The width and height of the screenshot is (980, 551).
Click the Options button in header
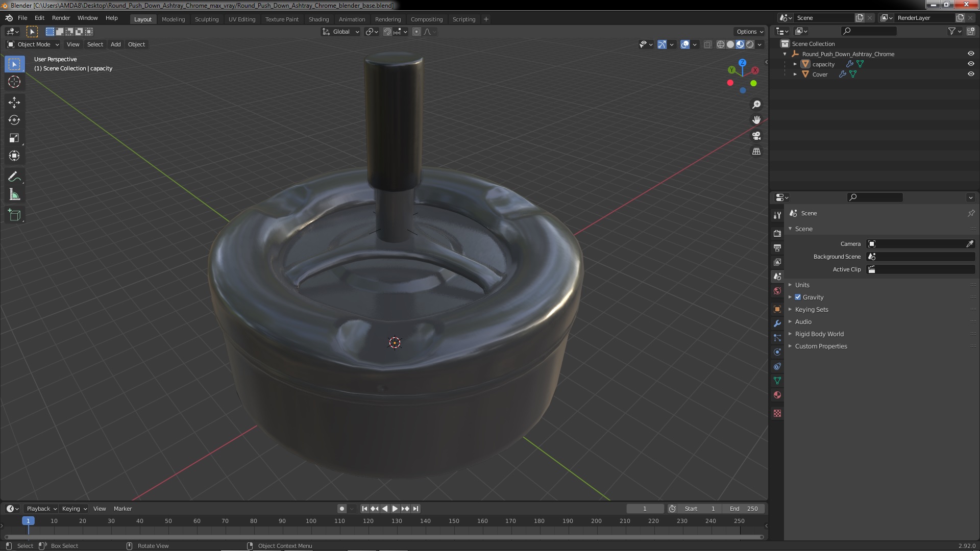point(749,32)
